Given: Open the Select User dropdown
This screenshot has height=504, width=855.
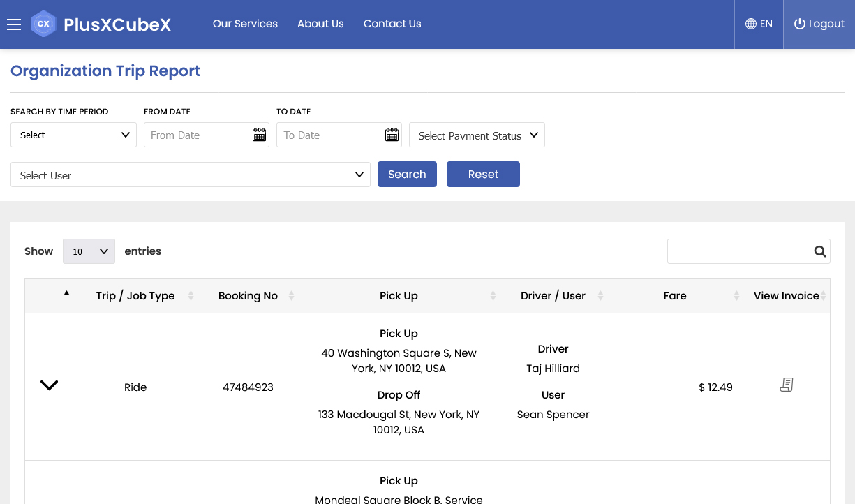Looking at the screenshot, I should 191,175.
